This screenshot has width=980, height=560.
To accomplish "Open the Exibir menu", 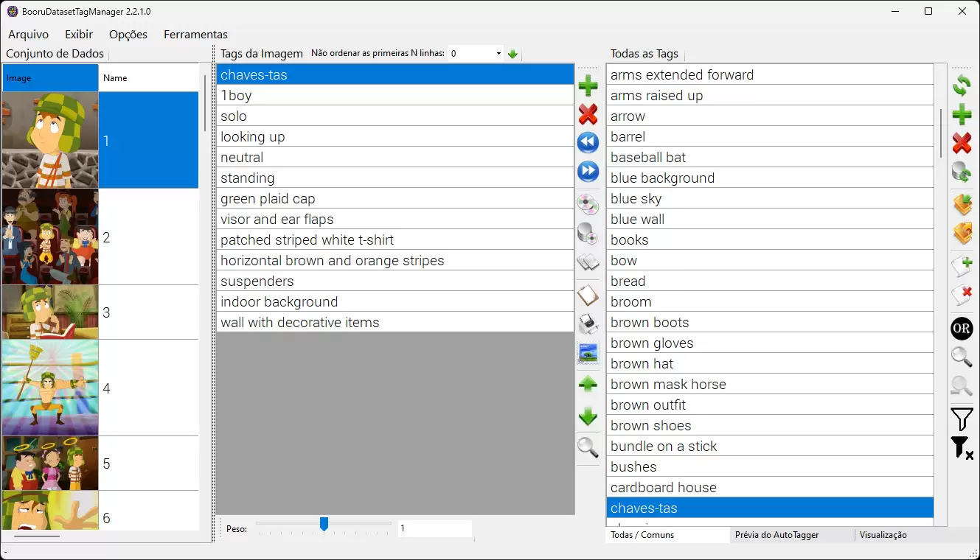I will coord(79,35).
